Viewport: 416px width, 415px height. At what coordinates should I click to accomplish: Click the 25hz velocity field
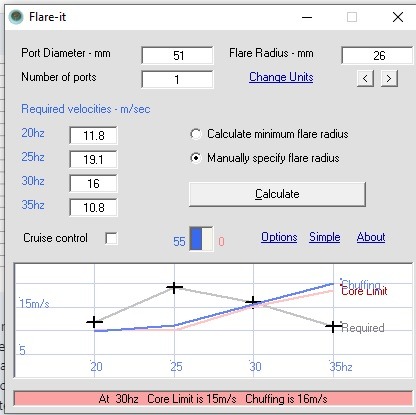tap(93, 159)
